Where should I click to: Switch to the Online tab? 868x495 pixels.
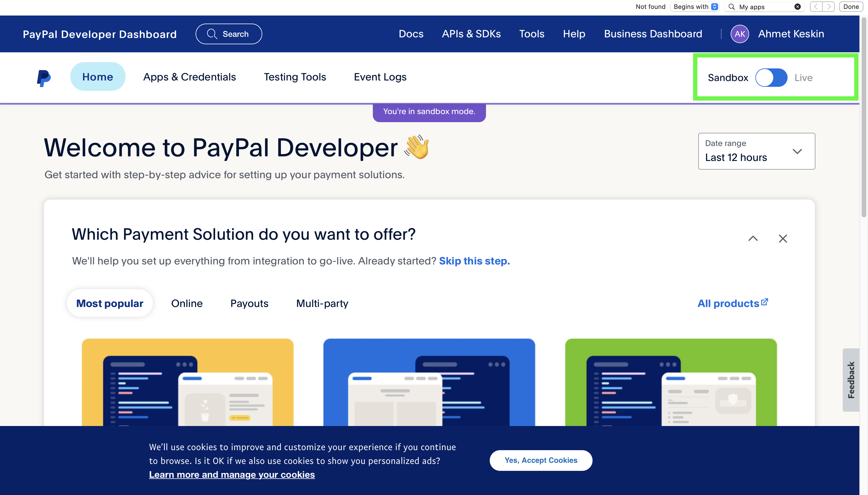pyautogui.click(x=187, y=303)
